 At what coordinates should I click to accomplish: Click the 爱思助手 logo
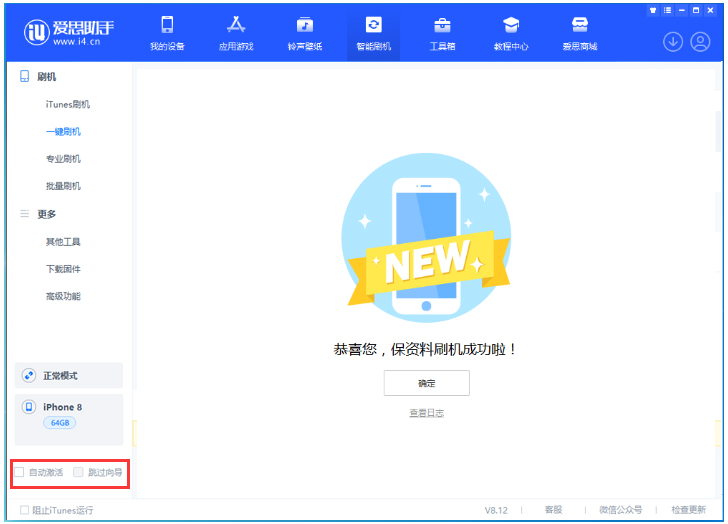pyautogui.click(x=69, y=32)
